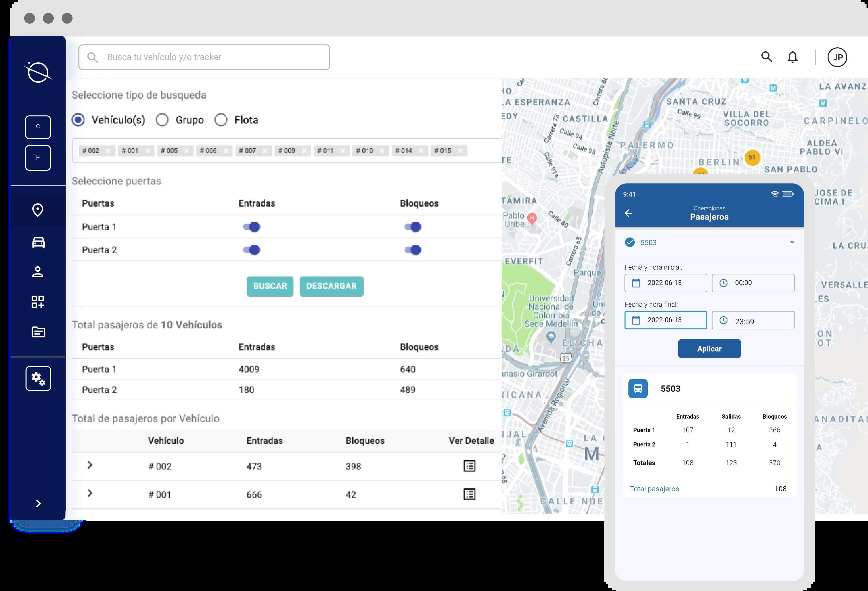The image size is (868, 591).
Task: Set initial time field 00:00
Action: [753, 283]
